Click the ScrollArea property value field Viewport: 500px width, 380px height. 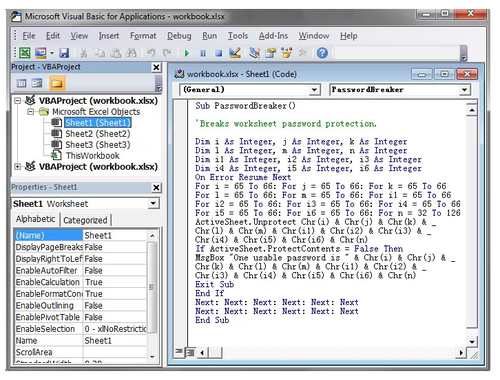pyautogui.click(x=115, y=352)
